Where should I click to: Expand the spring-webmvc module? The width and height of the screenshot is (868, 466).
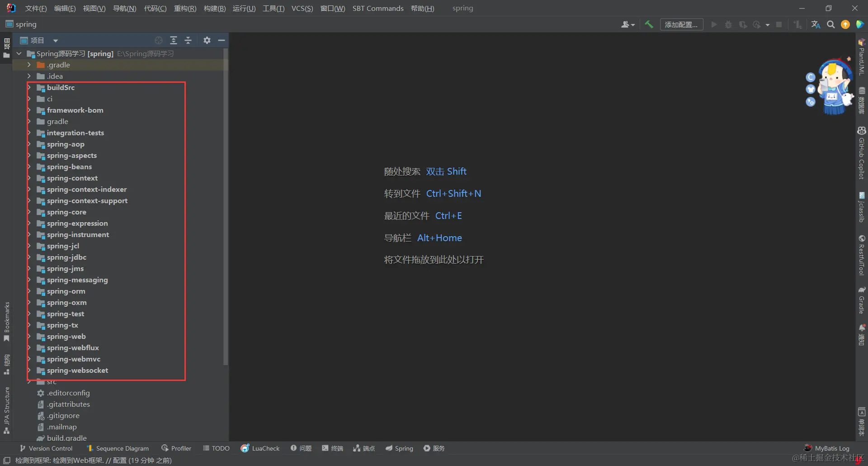pyautogui.click(x=29, y=359)
